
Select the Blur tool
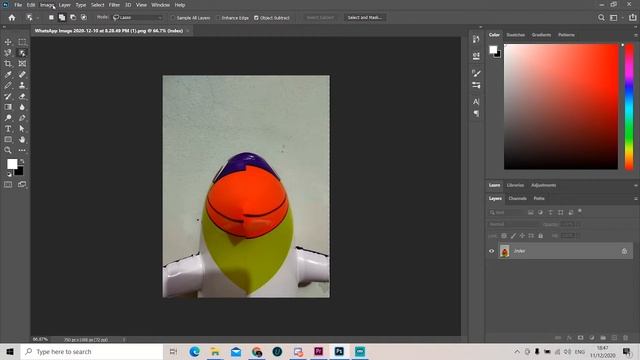pyautogui.click(x=22, y=107)
